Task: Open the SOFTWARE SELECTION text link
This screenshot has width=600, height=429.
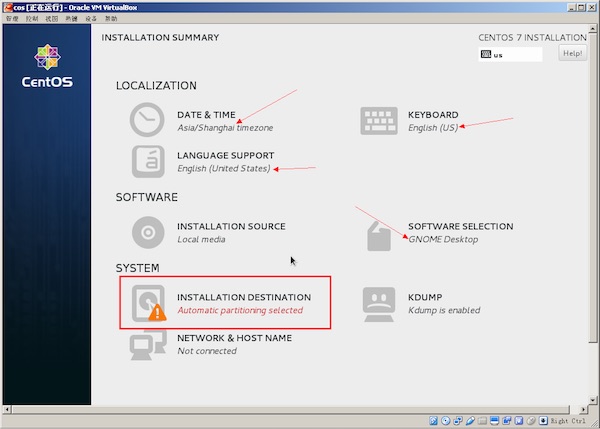Action: (x=460, y=226)
